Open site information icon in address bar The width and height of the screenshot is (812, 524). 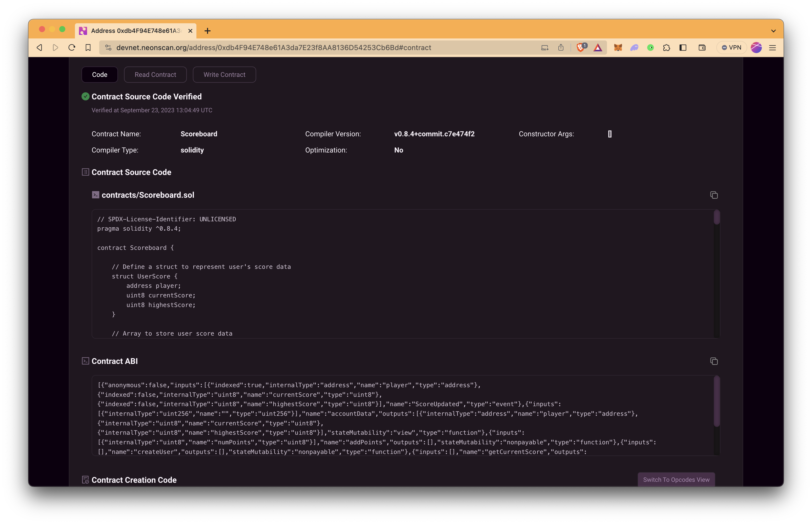(x=108, y=48)
